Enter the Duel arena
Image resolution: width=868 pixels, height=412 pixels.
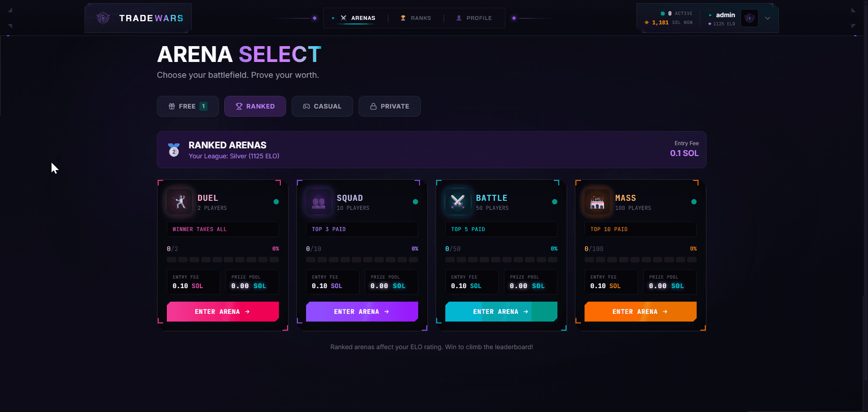click(x=222, y=312)
